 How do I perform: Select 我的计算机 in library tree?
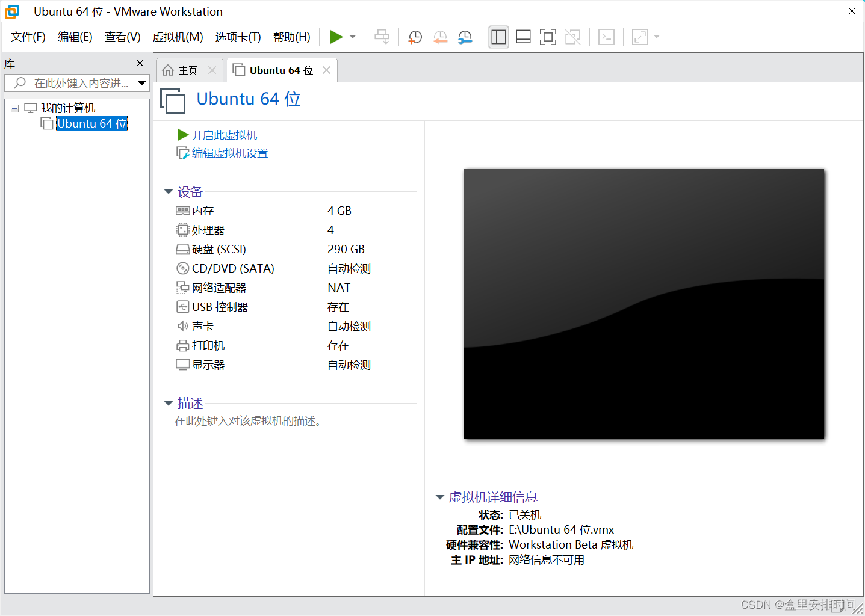click(68, 108)
